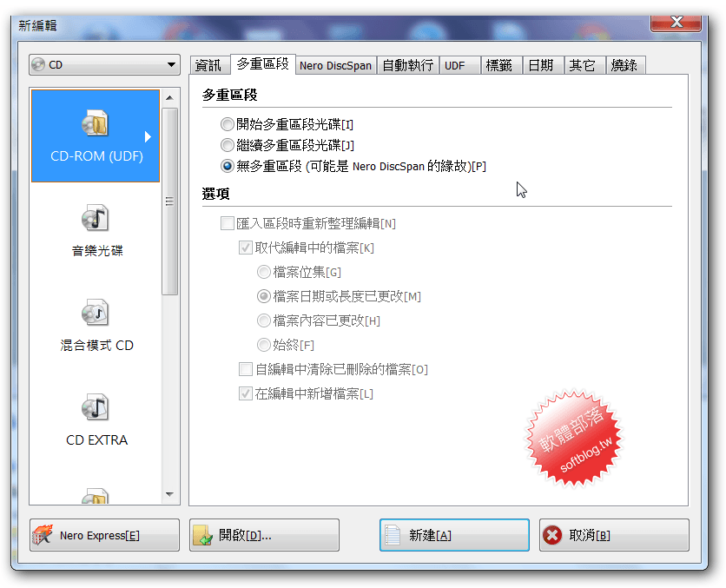Open the 標籤 label tab

(499, 65)
